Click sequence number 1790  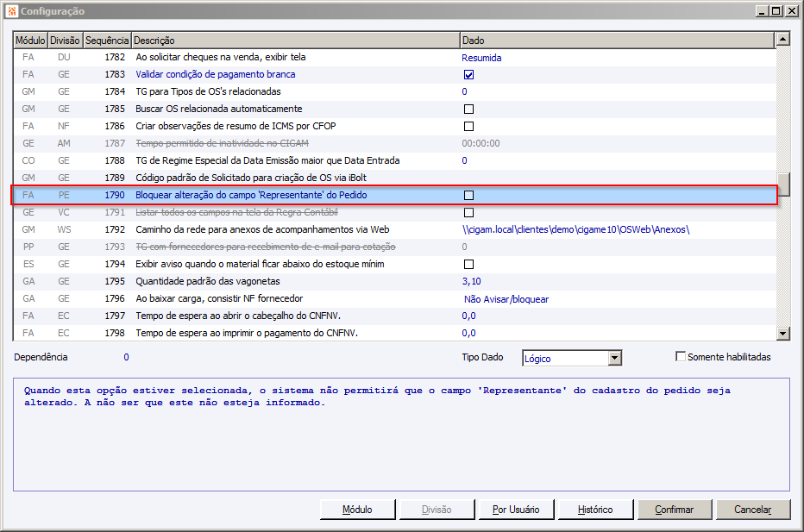coord(115,195)
